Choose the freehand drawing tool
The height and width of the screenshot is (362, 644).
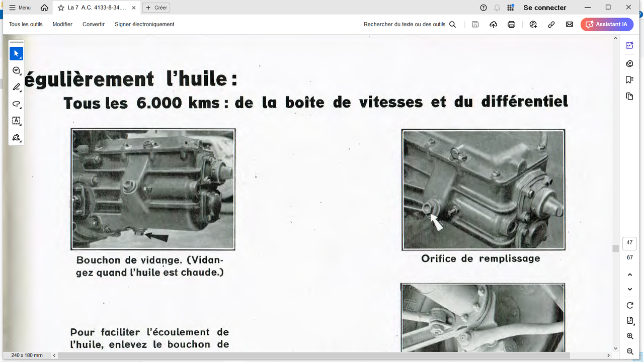(x=16, y=104)
